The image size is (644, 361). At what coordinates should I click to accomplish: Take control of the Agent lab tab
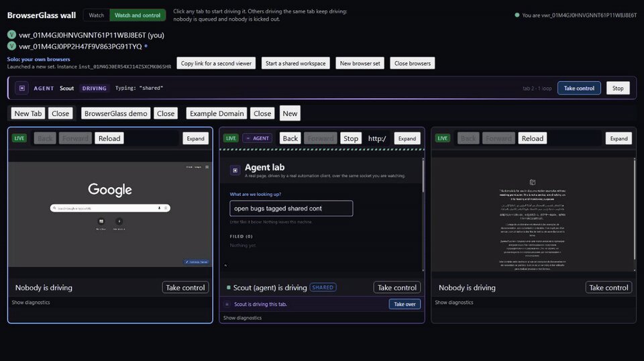pyautogui.click(x=396, y=287)
